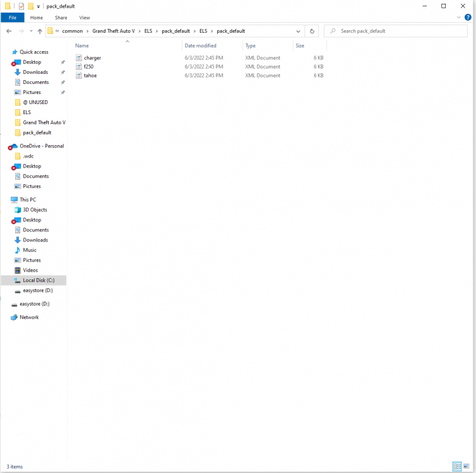Image resolution: width=476 pixels, height=473 pixels.
Task: Open Downloads under This PC
Action: (x=35, y=240)
